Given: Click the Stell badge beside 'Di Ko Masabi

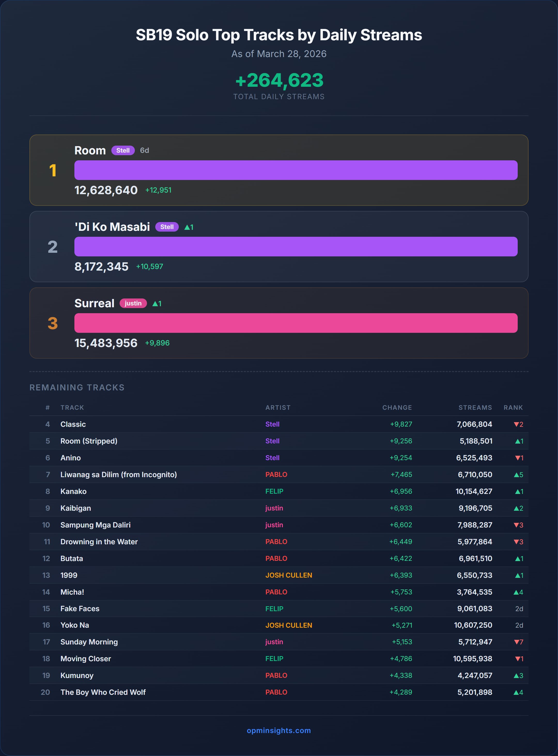Looking at the screenshot, I should point(167,227).
